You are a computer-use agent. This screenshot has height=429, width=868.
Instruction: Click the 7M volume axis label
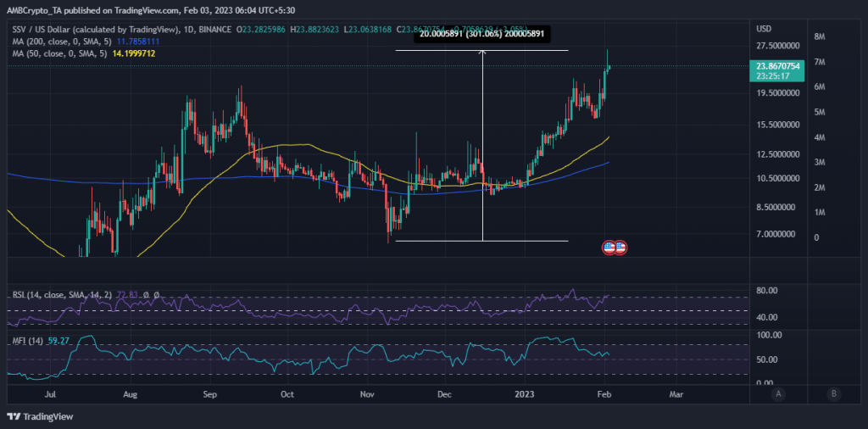(820, 62)
